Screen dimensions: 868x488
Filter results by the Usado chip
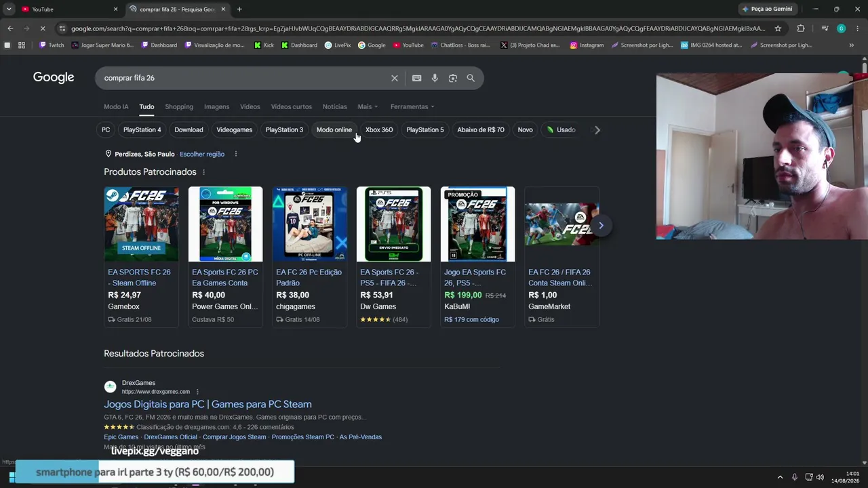coord(561,129)
